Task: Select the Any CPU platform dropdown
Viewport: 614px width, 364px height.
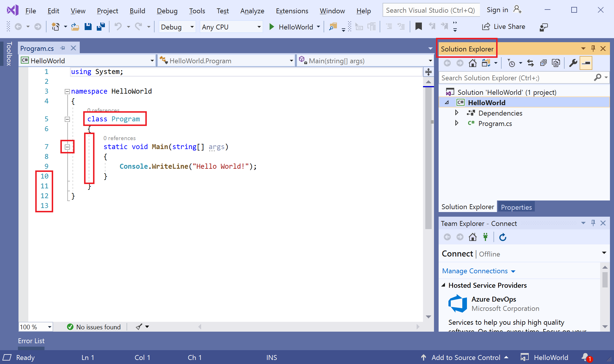Action: pyautogui.click(x=230, y=27)
